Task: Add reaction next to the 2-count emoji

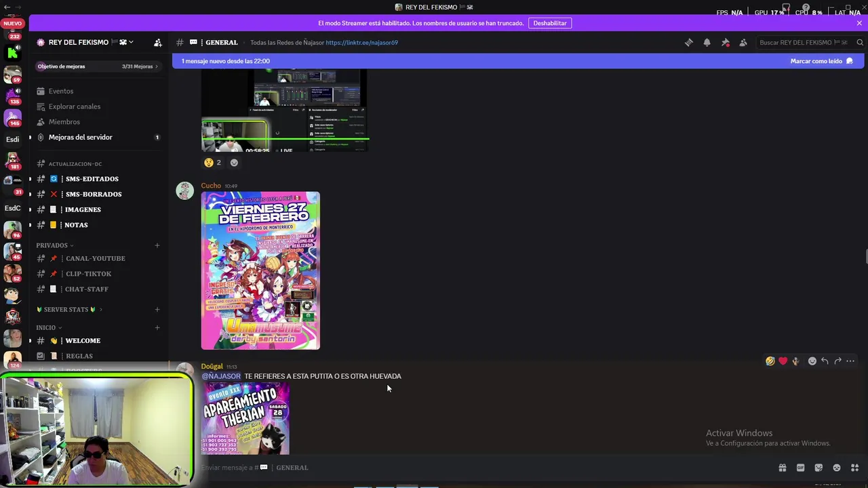Action: [234, 163]
